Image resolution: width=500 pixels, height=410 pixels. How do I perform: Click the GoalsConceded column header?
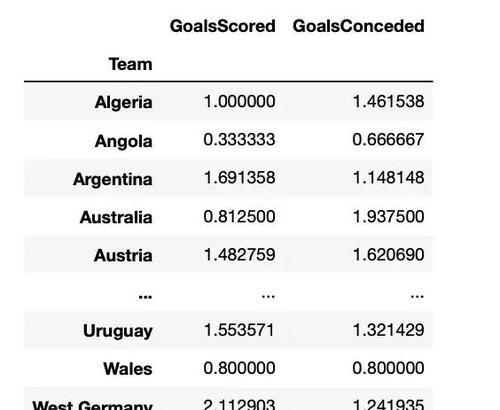[x=358, y=26]
